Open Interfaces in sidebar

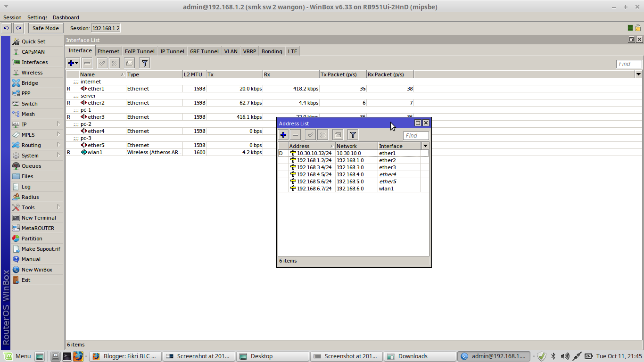tap(37, 62)
